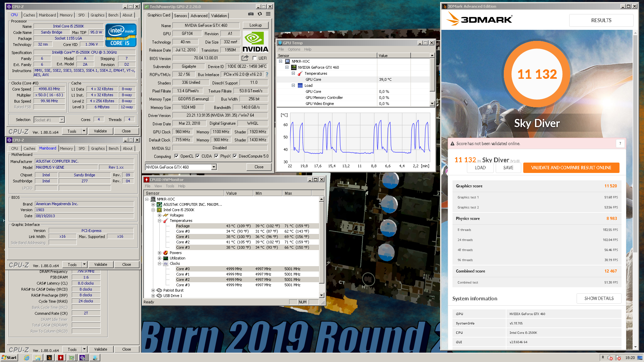Open the Bench tab in top CPU-Z
Image resolution: width=644 pixels, height=362 pixels.
click(113, 15)
